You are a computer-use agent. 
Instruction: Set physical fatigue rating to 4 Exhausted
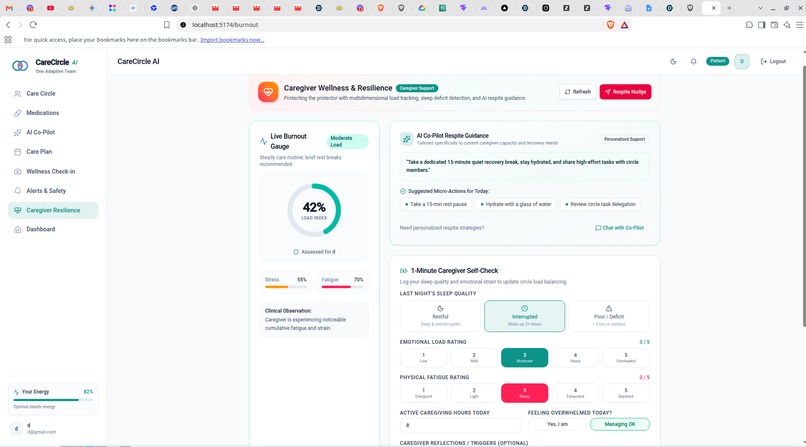point(575,393)
